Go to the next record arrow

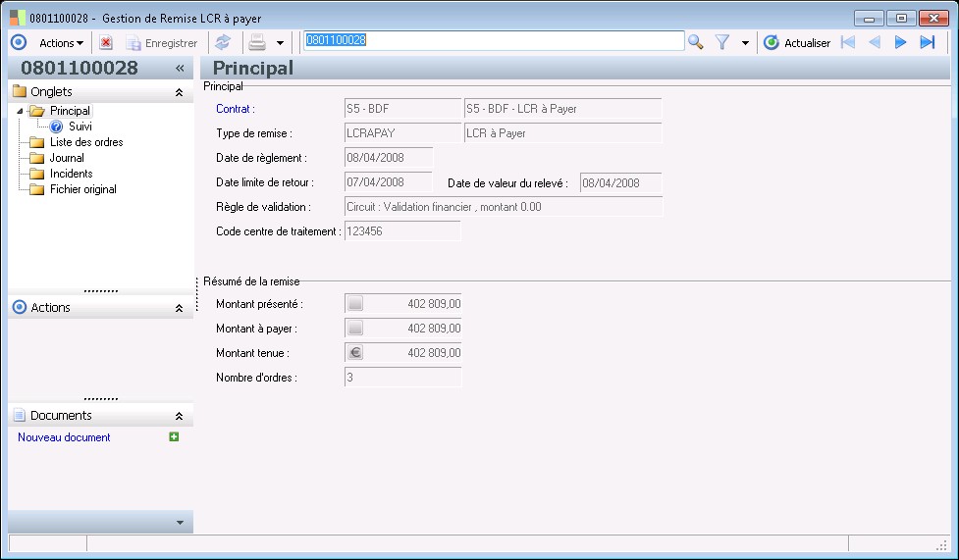click(900, 42)
